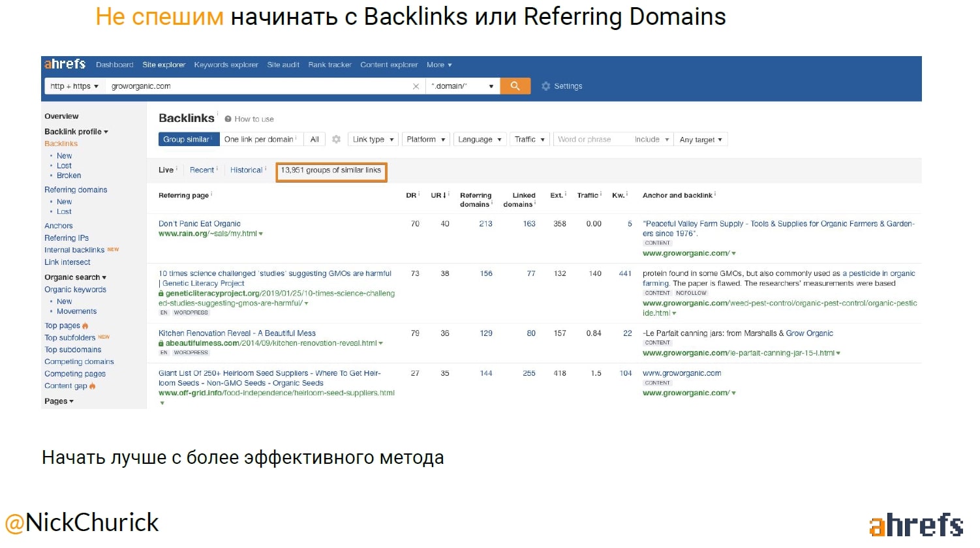The width and height of the screenshot is (980, 548).
Task: Clear the domain field with the X icon
Action: pyautogui.click(x=416, y=86)
